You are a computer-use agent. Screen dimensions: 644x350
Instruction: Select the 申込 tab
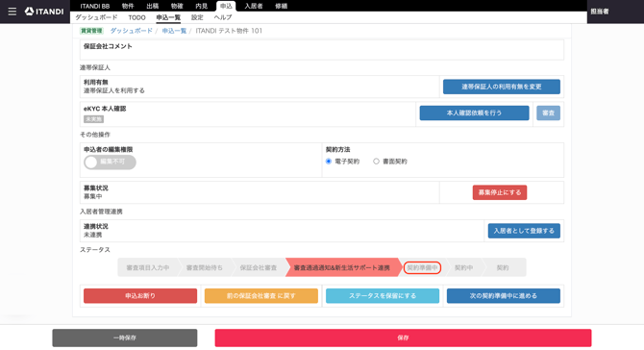tap(226, 6)
